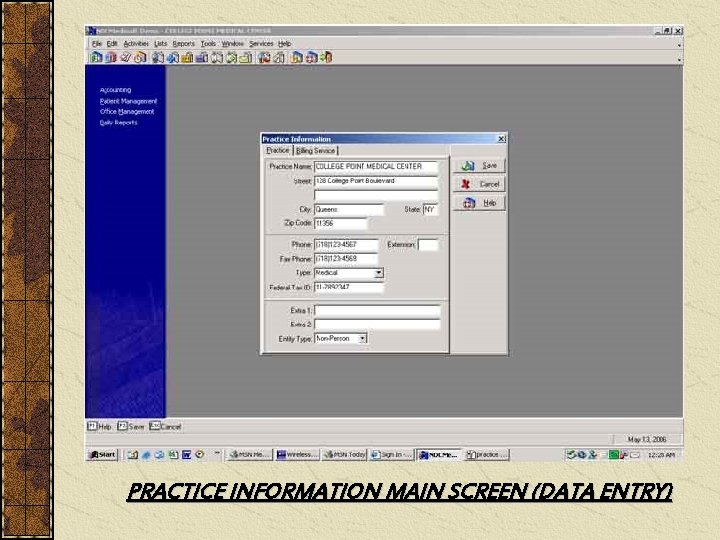Click the green-arrow Exit door toolbar icon
720x540 pixels.
(326, 57)
